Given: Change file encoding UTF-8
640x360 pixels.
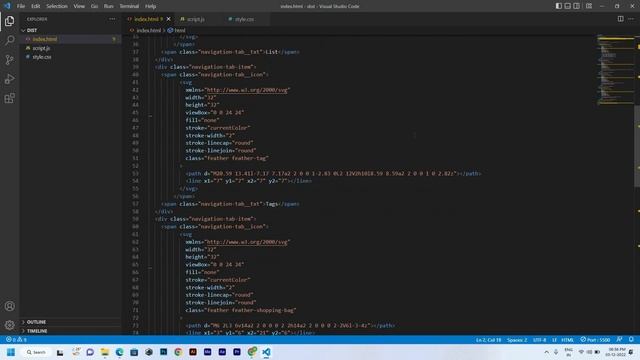Looking at the screenshot, I should pos(539,340).
